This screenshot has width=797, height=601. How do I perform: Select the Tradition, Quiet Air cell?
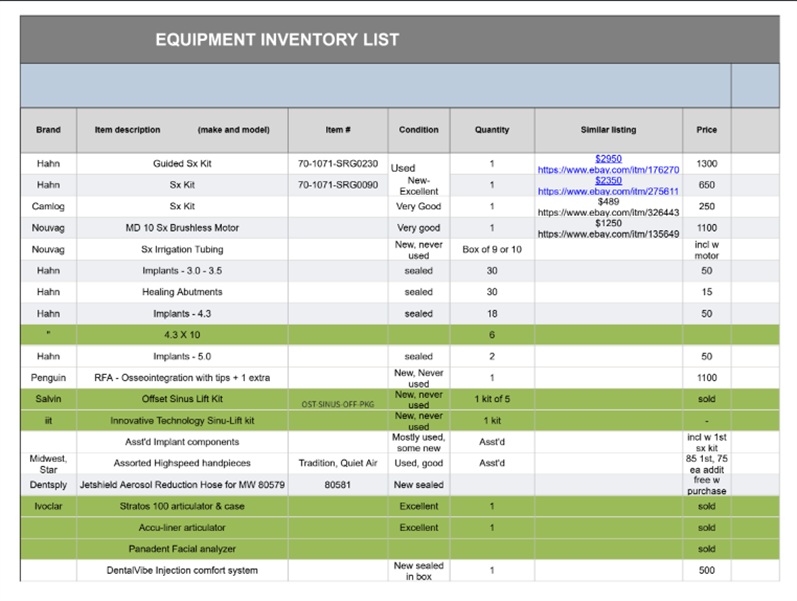click(x=338, y=463)
